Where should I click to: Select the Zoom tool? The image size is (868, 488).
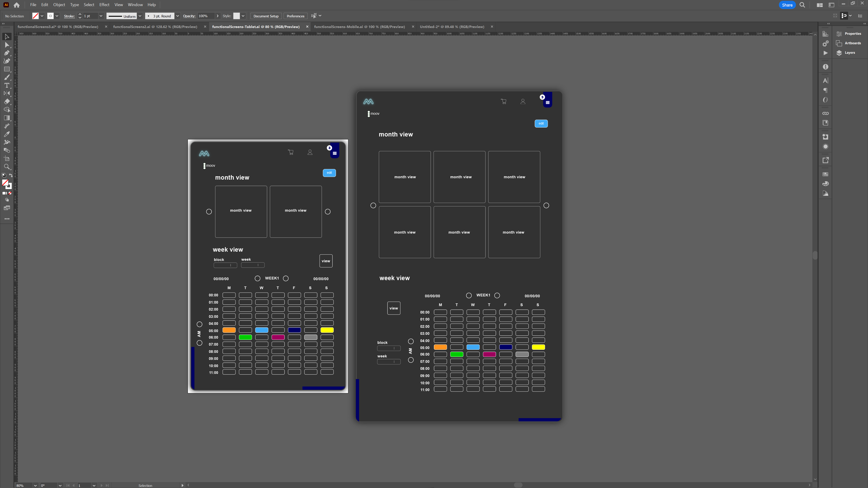(7, 167)
